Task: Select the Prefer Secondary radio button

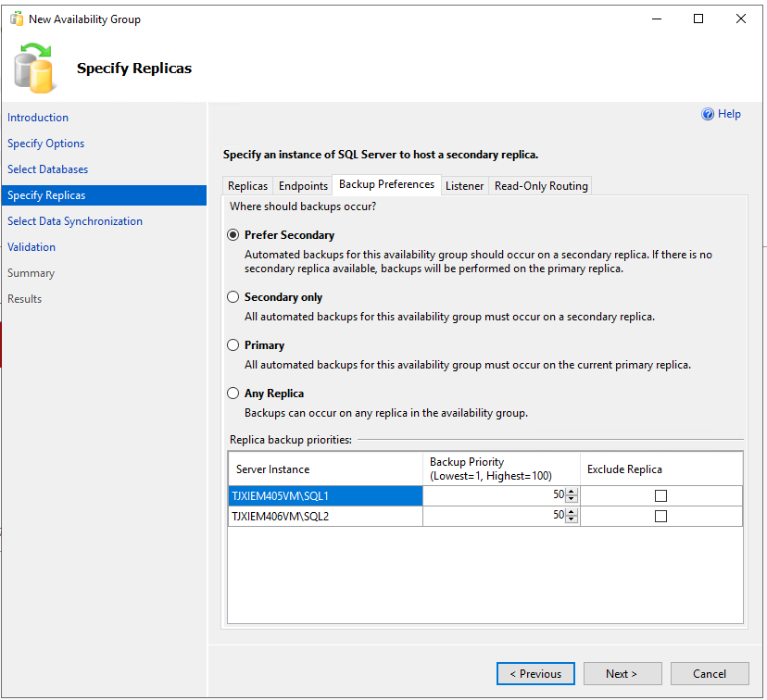Action: point(233,235)
